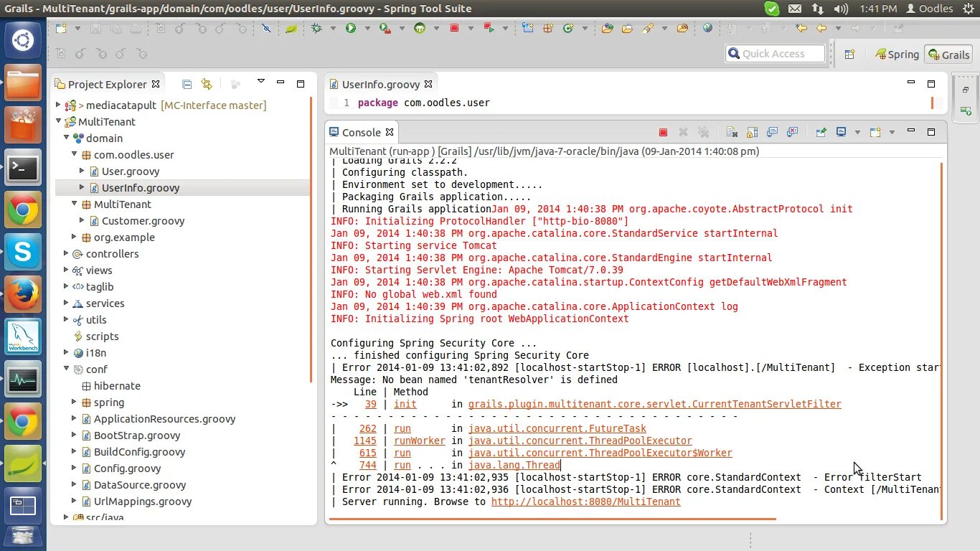Toggle Scroll Lock in the Console toolbar
Image resolution: width=980 pixels, height=551 pixels.
pos(752,132)
